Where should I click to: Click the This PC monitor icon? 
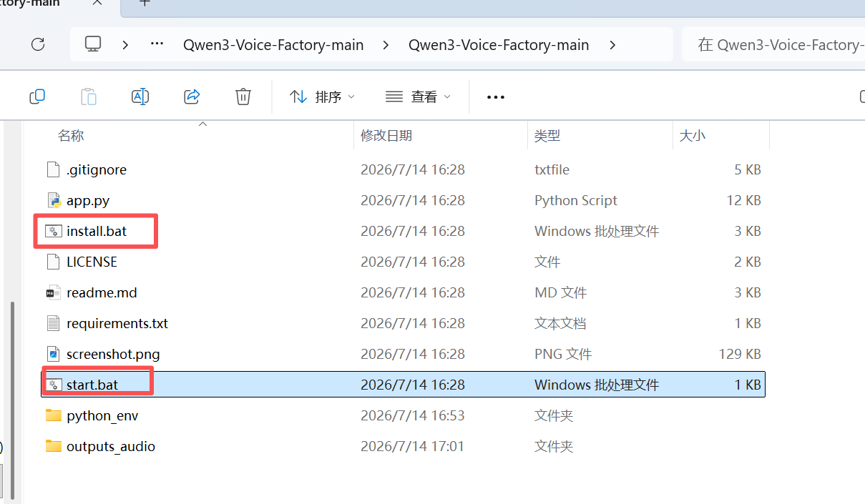92,44
